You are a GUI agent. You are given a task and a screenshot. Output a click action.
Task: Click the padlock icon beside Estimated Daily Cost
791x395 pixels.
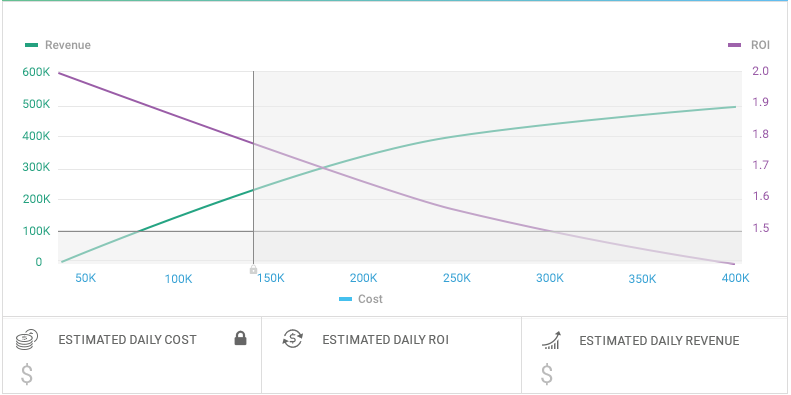coord(241,338)
